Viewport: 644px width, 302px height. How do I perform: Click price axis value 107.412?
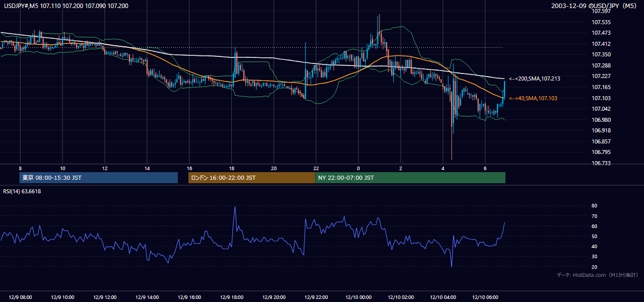(600, 44)
